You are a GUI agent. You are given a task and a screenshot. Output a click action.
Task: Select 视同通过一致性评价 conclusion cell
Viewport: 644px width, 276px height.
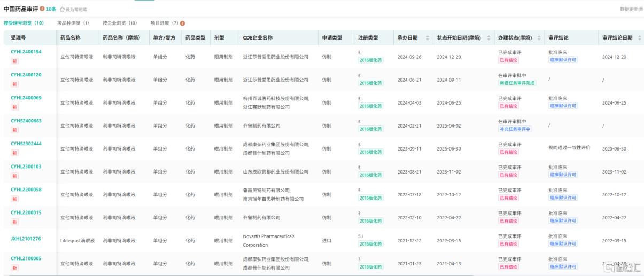point(569,147)
